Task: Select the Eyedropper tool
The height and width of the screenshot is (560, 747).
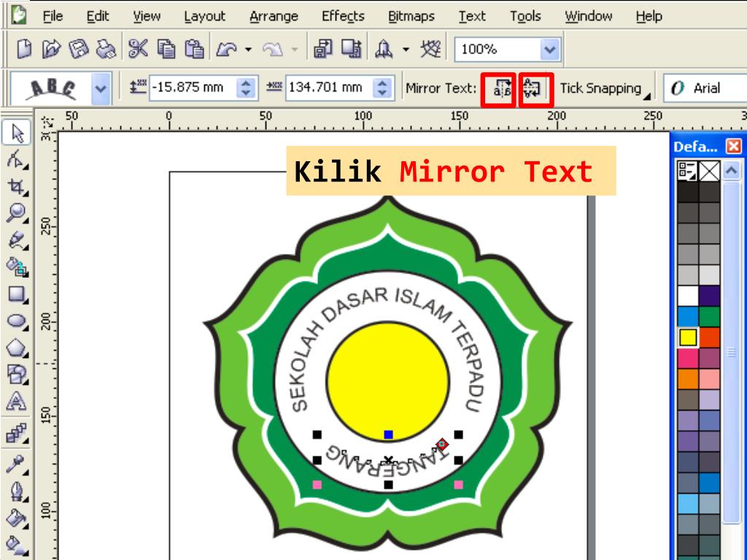Action: pos(17,464)
